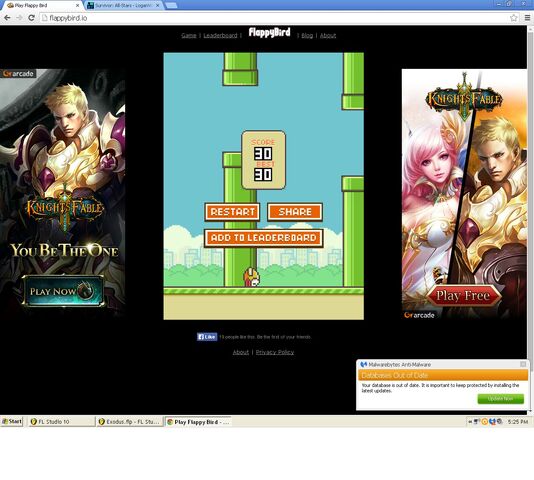The image size is (534, 480).
Task: Click the 5:25 PM system clock
Action: [x=518, y=422]
